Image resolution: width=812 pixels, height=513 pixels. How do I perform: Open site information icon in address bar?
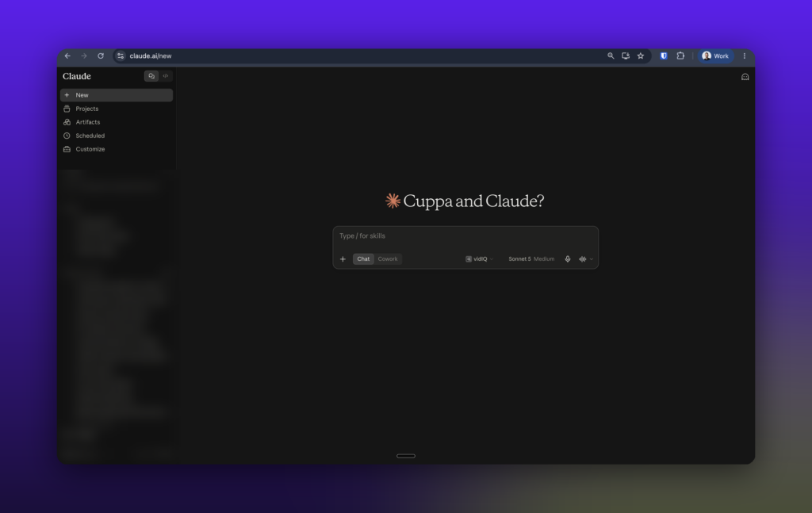(x=121, y=56)
